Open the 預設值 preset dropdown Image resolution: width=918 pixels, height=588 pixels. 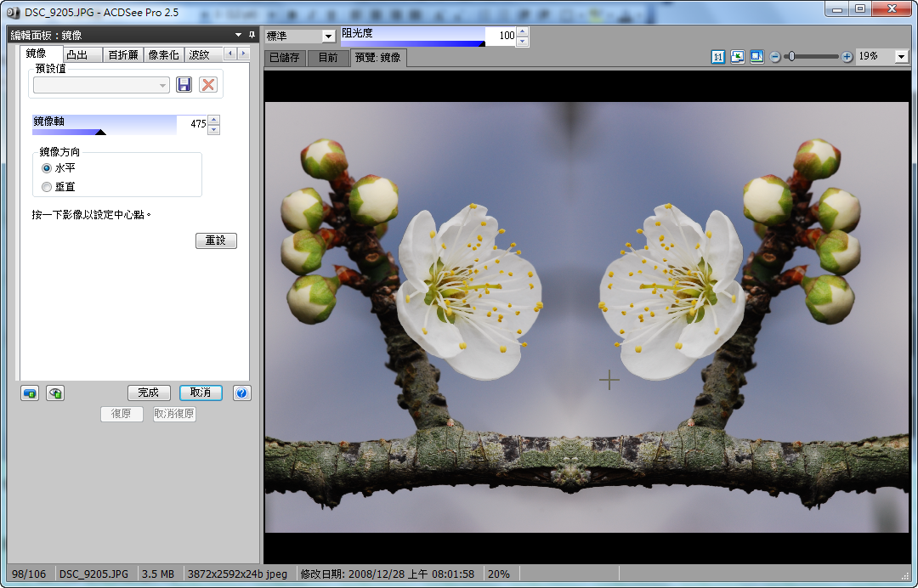click(x=101, y=85)
